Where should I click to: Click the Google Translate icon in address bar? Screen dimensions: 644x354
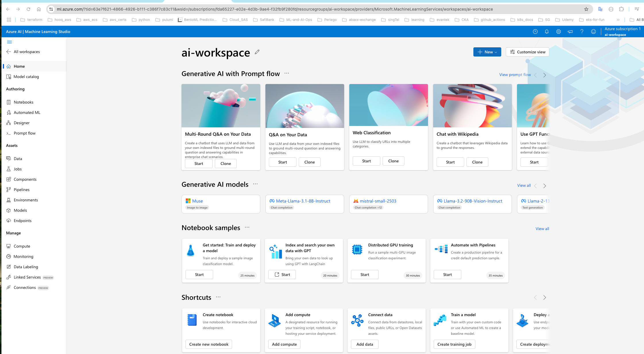pyautogui.click(x=600, y=9)
